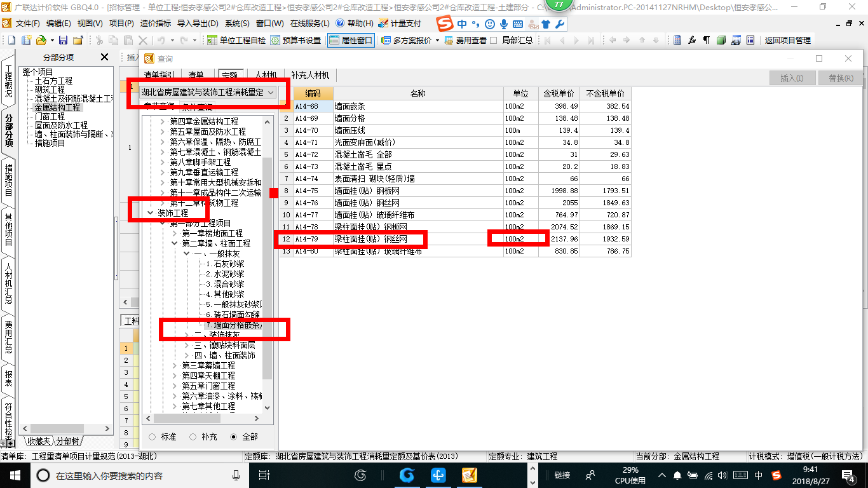Screen dimensions: 868x488
Task: Click the tree horizontal scrollbar thumb
Action: (x=187, y=419)
